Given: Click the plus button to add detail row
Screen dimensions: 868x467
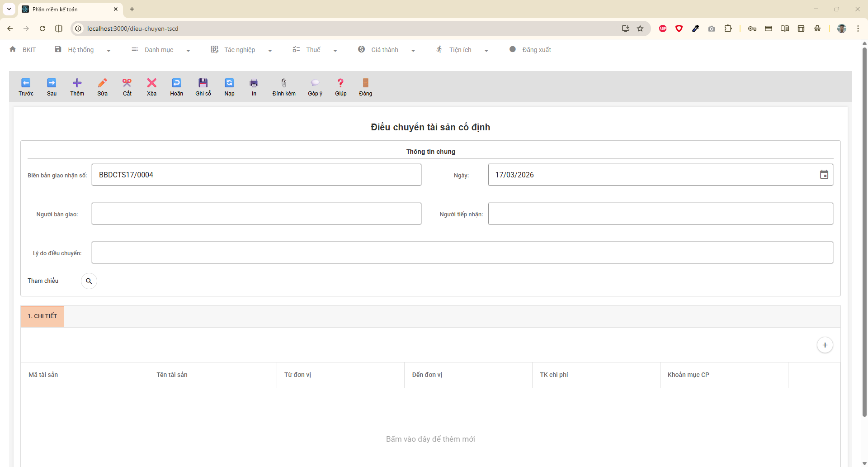Looking at the screenshot, I should [x=825, y=345].
